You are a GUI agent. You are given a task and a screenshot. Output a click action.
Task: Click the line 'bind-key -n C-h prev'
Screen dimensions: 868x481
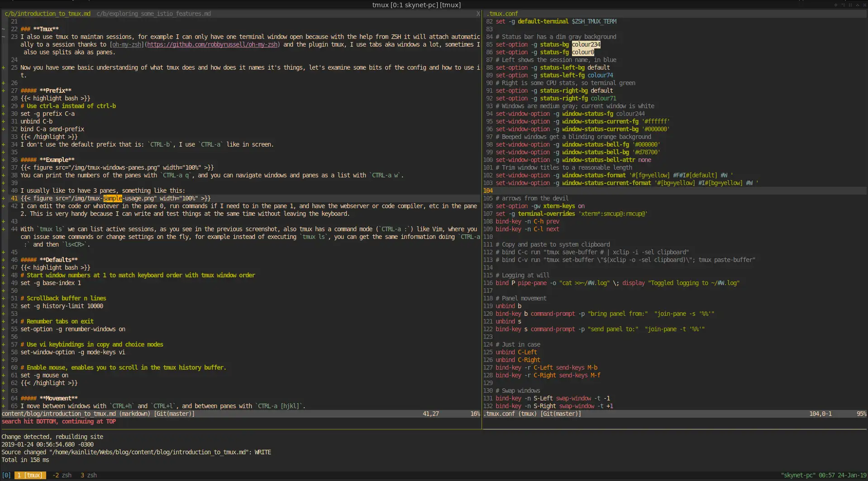(528, 221)
